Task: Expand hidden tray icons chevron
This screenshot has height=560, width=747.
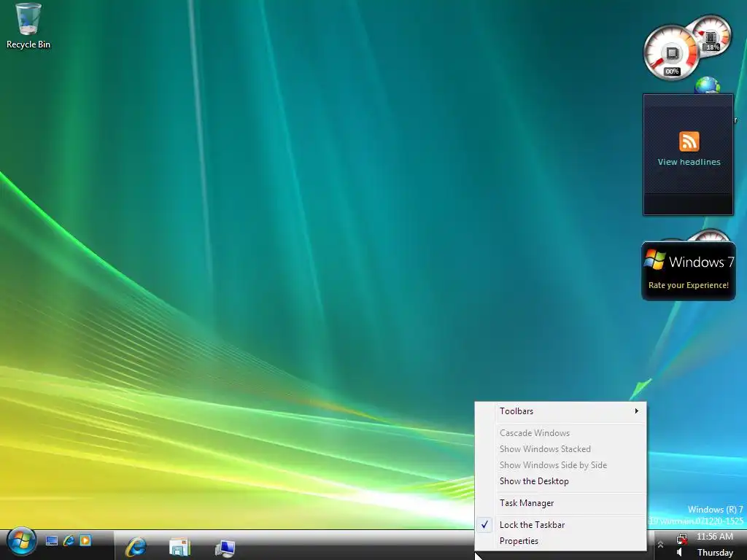Action: [660, 544]
